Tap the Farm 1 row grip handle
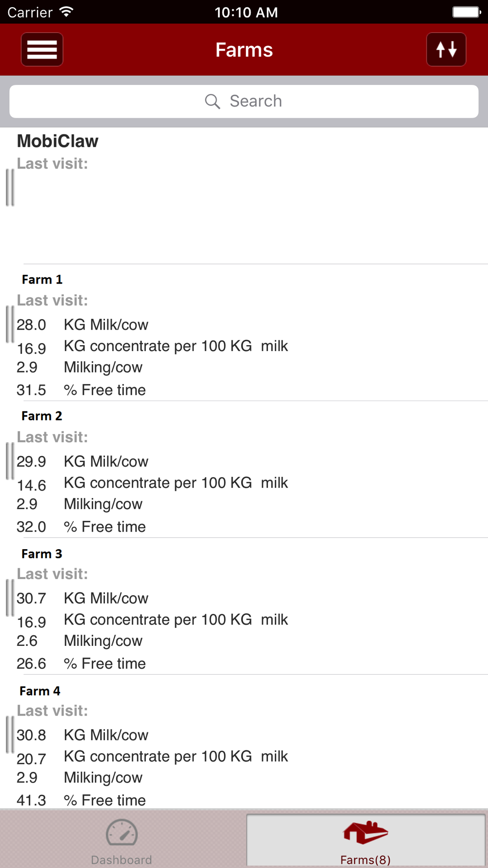488x868 pixels. [10, 324]
